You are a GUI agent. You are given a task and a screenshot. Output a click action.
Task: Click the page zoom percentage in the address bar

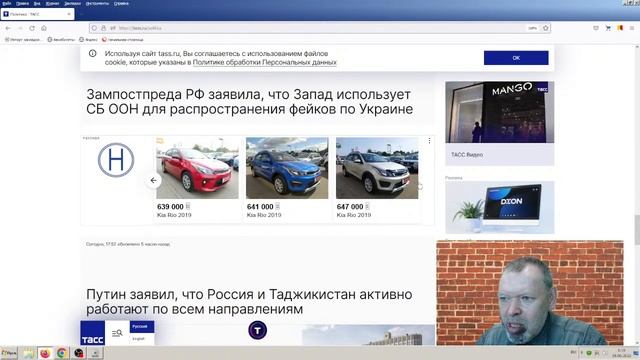tap(532, 28)
